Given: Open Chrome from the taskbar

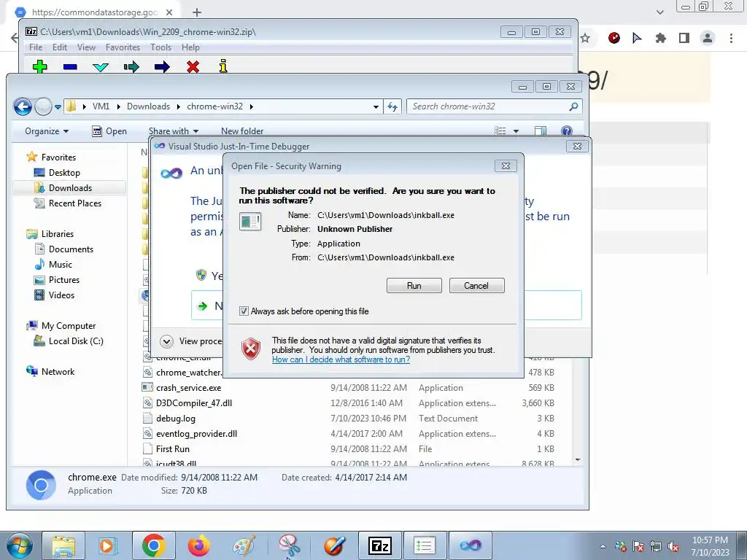Looking at the screenshot, I should tap(153, 545).
